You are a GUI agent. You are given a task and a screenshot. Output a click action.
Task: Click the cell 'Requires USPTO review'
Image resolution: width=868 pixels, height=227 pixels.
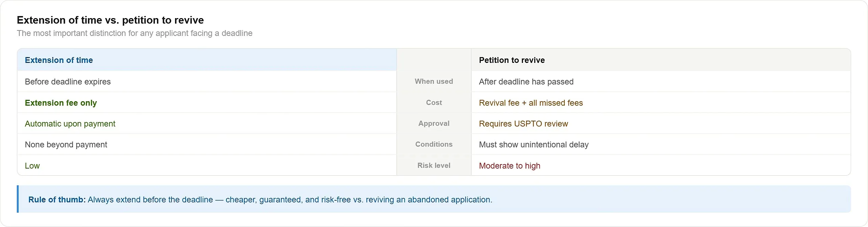[x=661, y=124]
